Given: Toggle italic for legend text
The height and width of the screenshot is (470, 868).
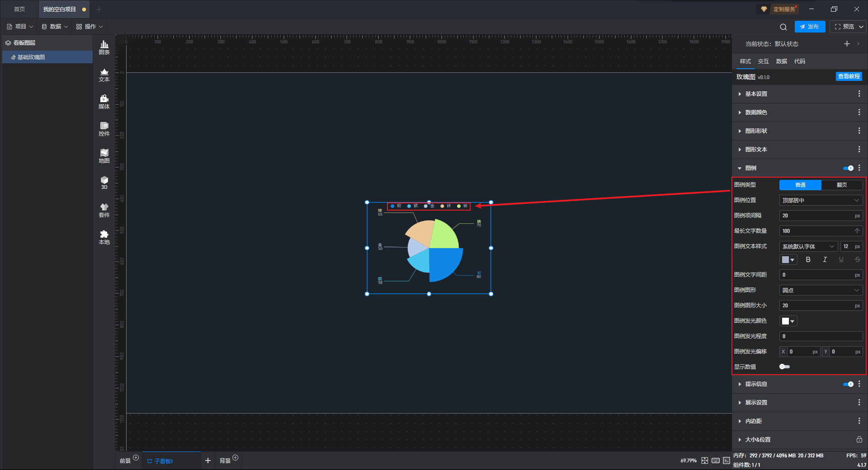Looking at the screenshot, I should point(825,259).
